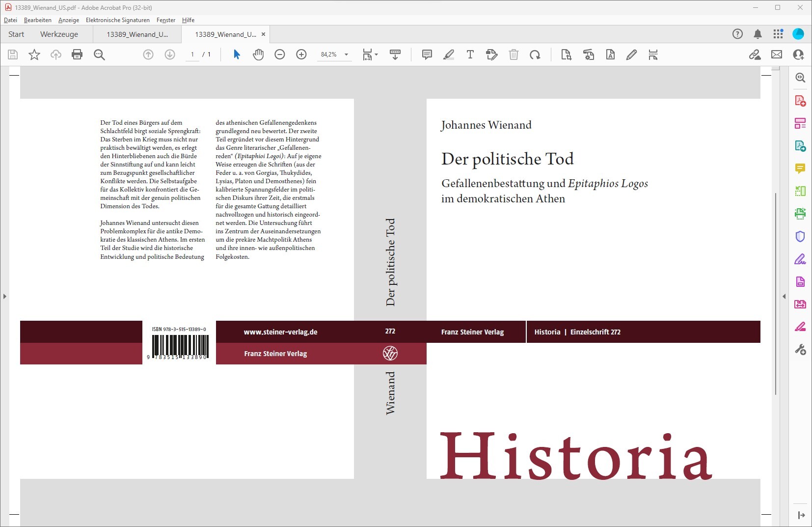Open the Fill & Sign tool in the sidebar

[800, 259]
